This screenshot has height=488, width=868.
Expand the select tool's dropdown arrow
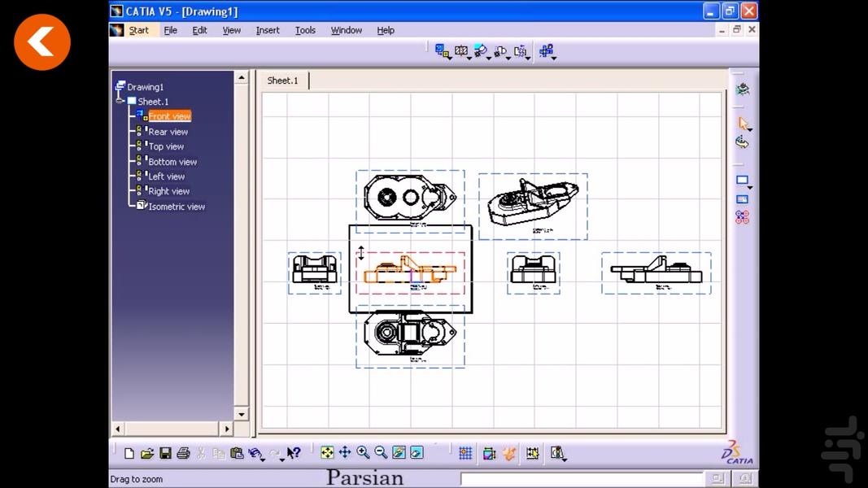coord(749,131)
